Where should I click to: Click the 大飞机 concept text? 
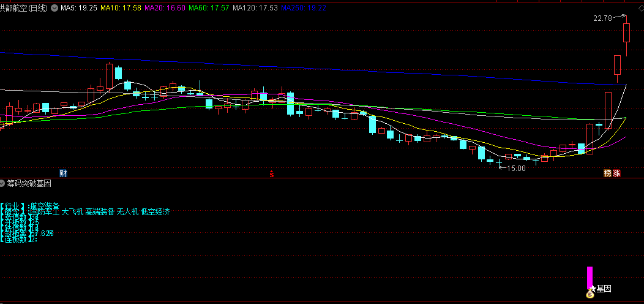[x=72, y=212]
